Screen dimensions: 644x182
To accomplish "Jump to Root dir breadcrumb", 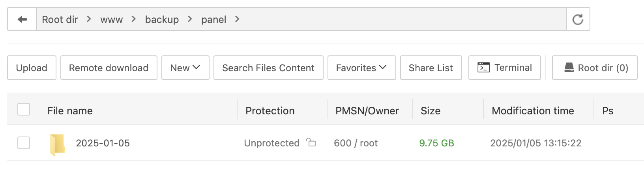I will coord(60,19).
